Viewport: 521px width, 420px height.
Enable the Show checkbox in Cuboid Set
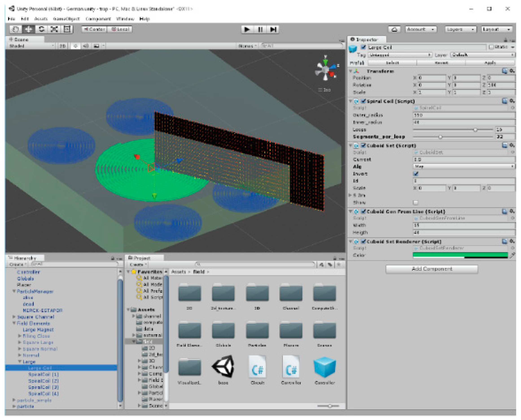416,202
